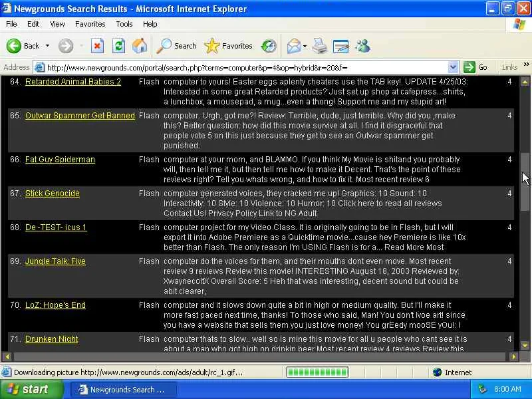Screen dimensions: 532x399
Task: Open the Jungle Talk: Five link
Action: pyautogui.click(x=55, y=261)
